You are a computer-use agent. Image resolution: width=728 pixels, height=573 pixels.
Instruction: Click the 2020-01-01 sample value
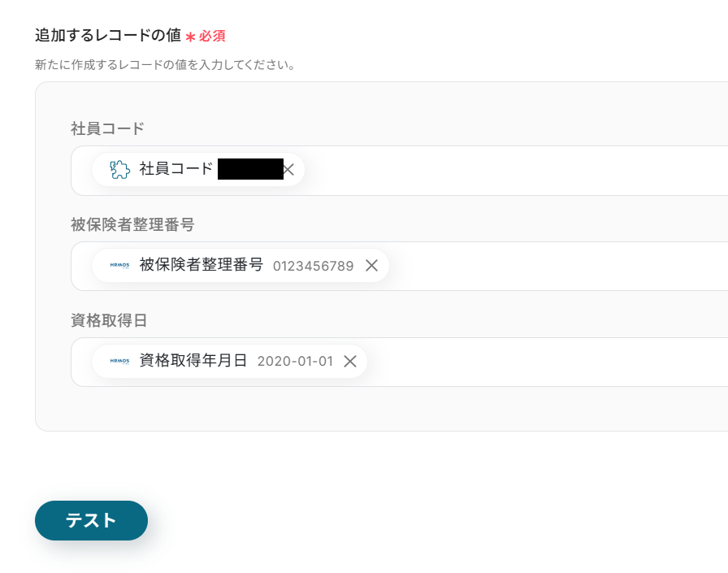[x=295, y=362]
